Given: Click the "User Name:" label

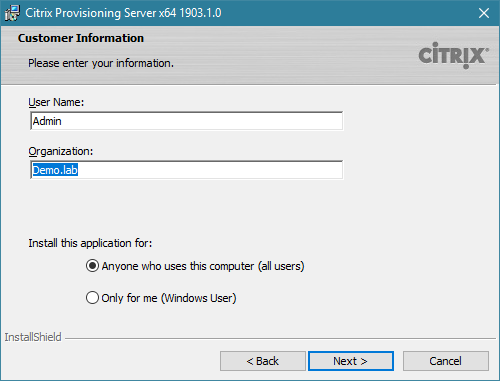Looking at the screenshot, I should pos(56,102).
